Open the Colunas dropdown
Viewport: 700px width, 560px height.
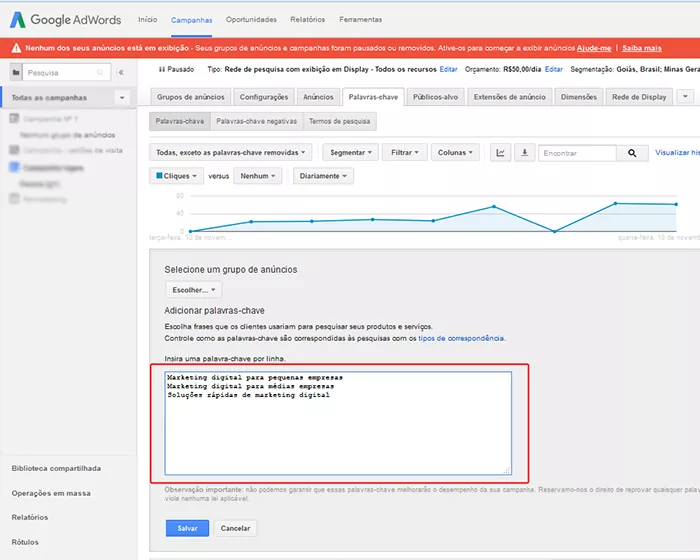[x=455, y=152]
